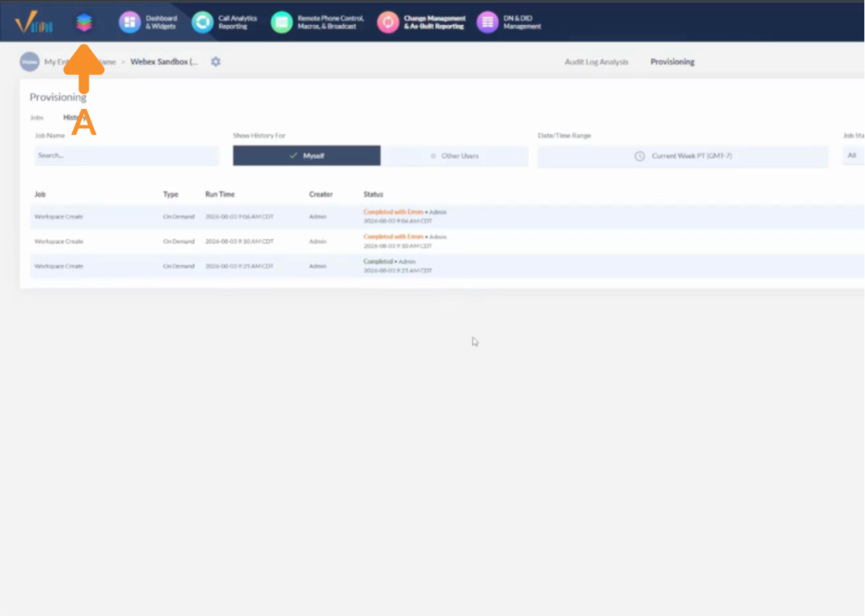Open the Job Status All dropdown
Image resolution: width=865 pixels, height=616 pixels.
[853, 155]
